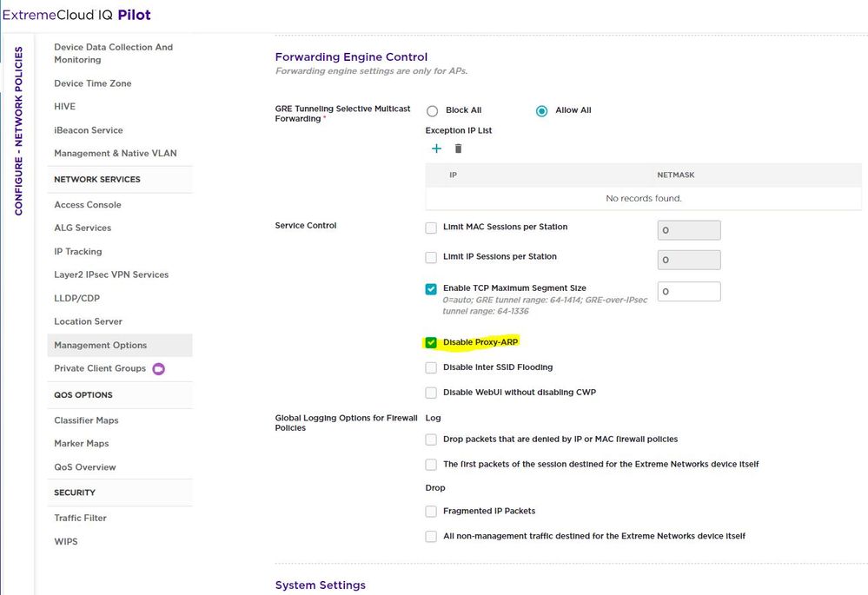This screenshot has height=595, width=868.
Task: Select WIPS in the Security section
Action: tap(66, 541)
